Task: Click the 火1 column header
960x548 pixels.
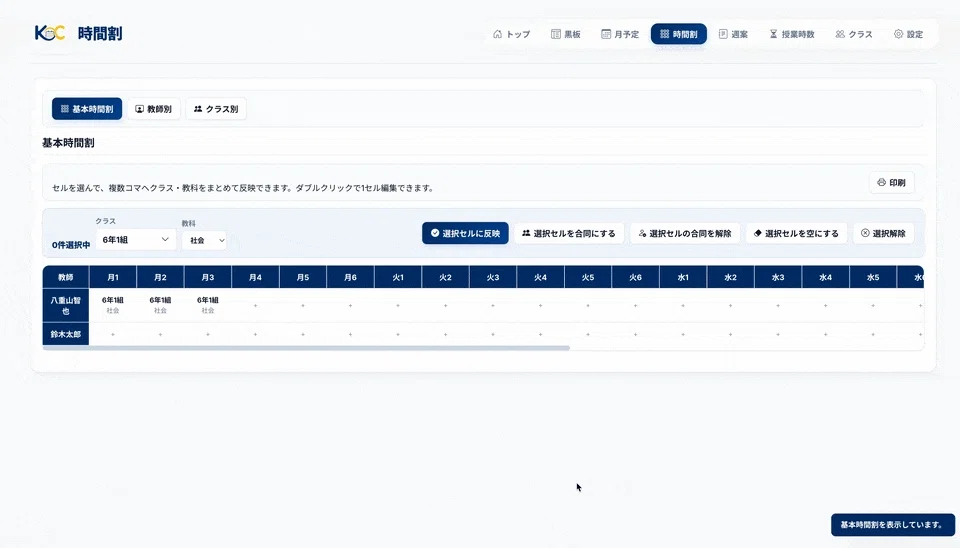Action: coord(398,277)
